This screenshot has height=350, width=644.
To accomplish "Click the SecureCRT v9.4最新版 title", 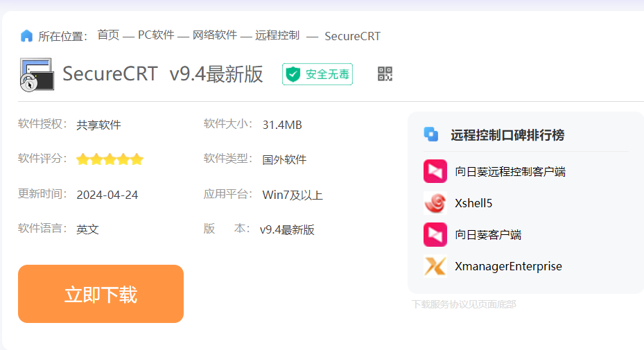I will click(163, 74).
